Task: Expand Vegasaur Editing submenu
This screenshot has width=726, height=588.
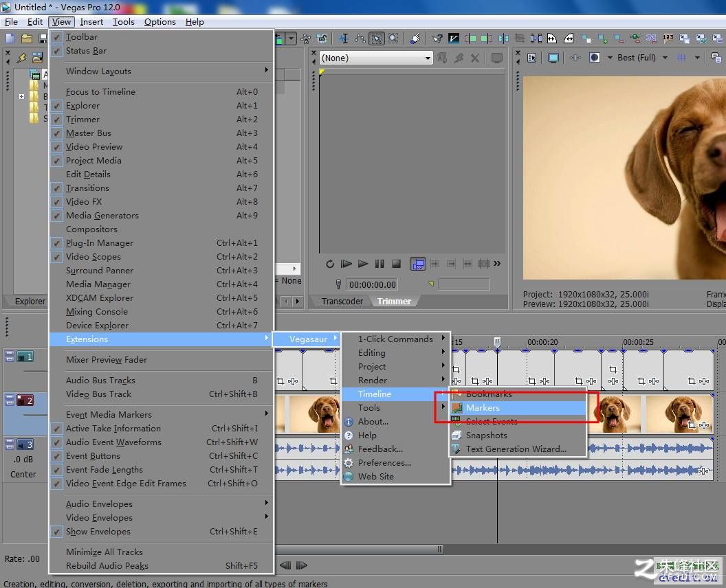Action: point(396,353)
